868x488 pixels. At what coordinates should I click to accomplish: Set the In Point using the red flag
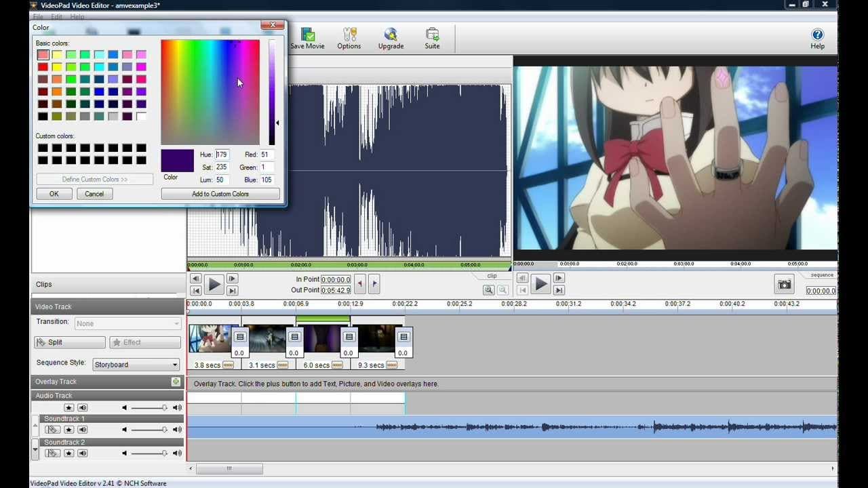click(360, 284)
